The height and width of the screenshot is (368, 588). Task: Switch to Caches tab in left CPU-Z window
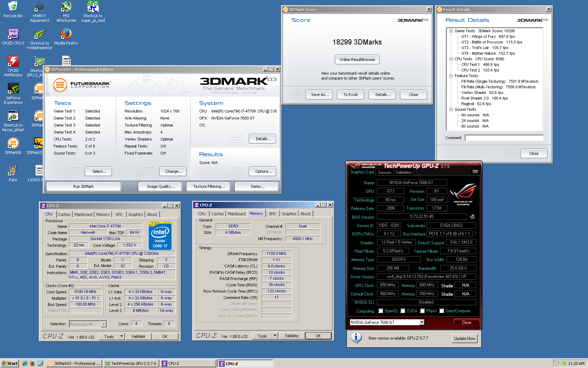tap(64, 214)
